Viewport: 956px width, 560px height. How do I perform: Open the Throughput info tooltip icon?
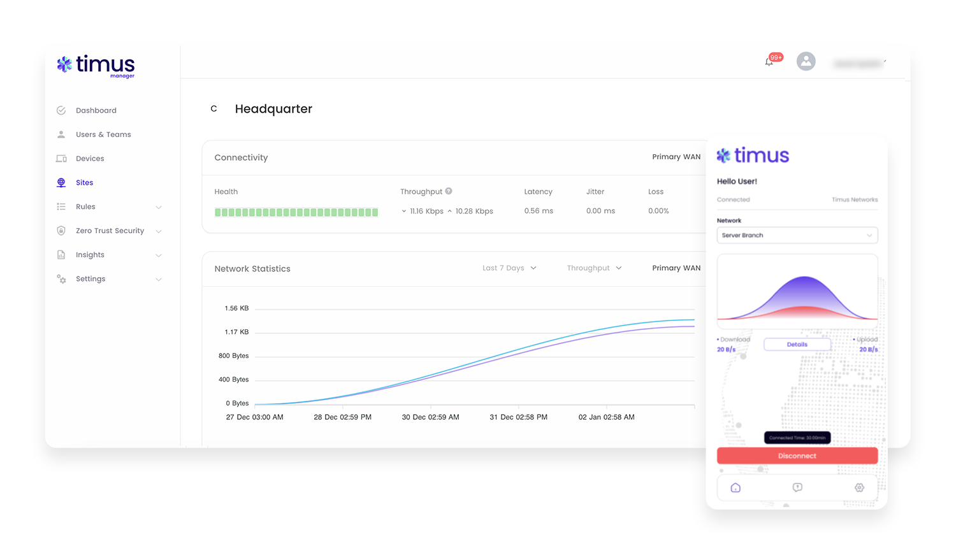[449, 190]
